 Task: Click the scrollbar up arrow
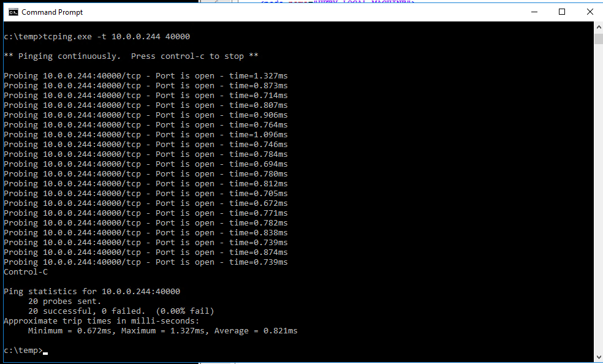(598, 28)
